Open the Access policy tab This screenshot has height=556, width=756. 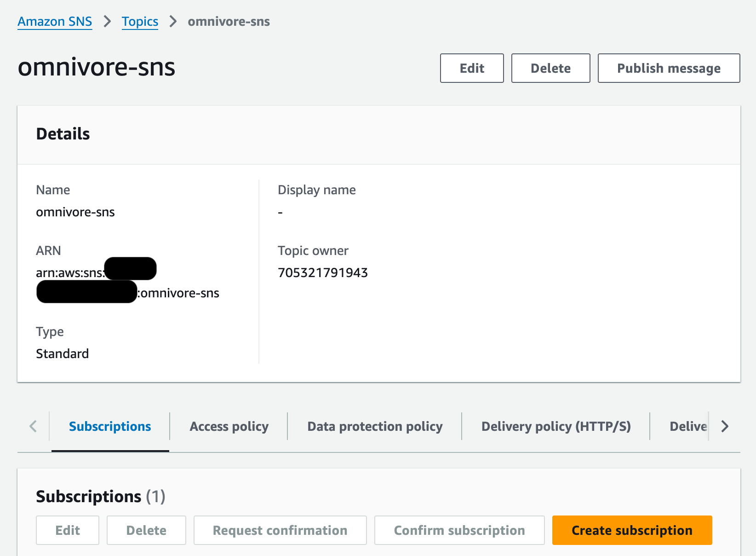click(x=229, y=426)
